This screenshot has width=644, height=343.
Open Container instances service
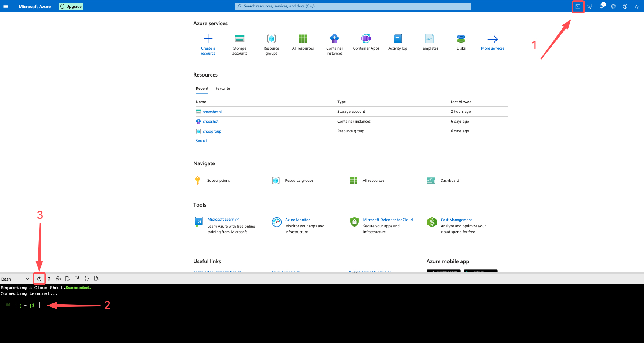(334, 44)
